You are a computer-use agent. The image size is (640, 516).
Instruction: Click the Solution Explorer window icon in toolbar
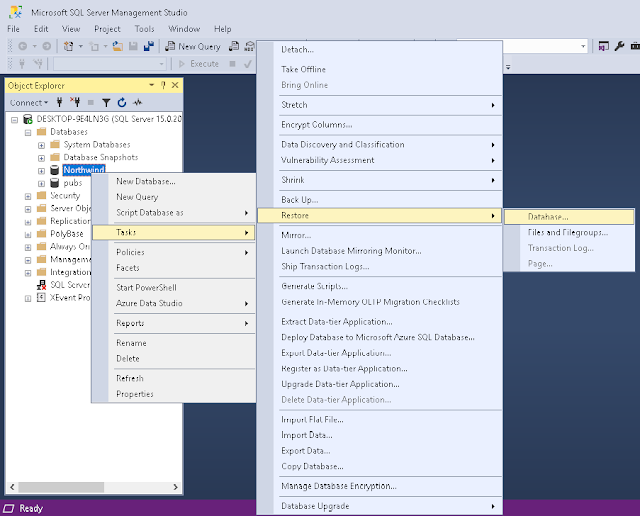603,46
